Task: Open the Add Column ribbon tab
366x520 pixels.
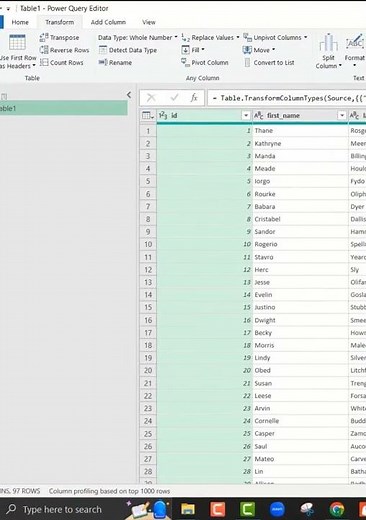Action: [108, 22]
